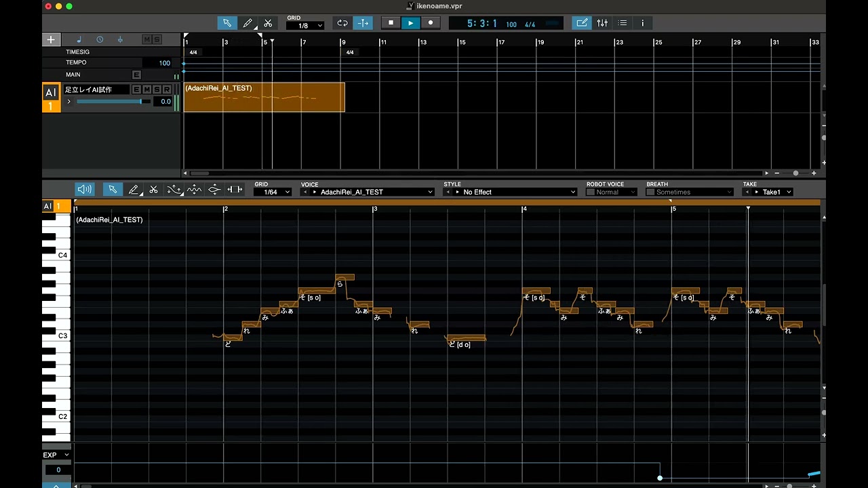Click the record button
The height and width of the screenshot is (488, 868).
pyautogui.click(x=430, y=23)
